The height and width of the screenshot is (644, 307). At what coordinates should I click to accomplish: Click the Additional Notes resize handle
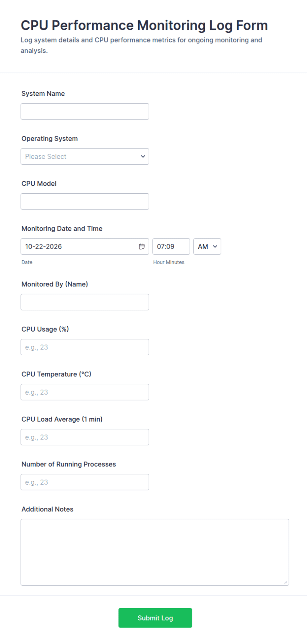pos(286,582)
